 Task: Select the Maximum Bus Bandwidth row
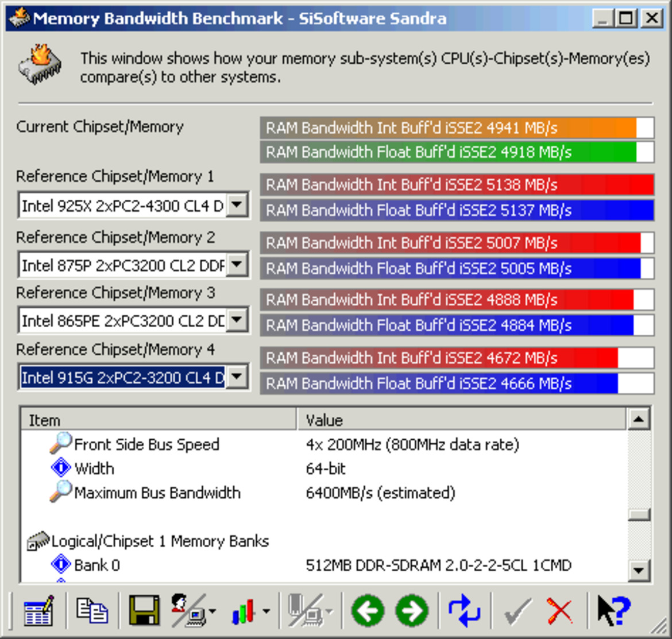[324, 493]
